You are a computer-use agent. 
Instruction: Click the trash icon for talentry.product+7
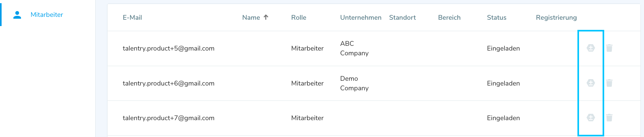[x=609, y=118]
